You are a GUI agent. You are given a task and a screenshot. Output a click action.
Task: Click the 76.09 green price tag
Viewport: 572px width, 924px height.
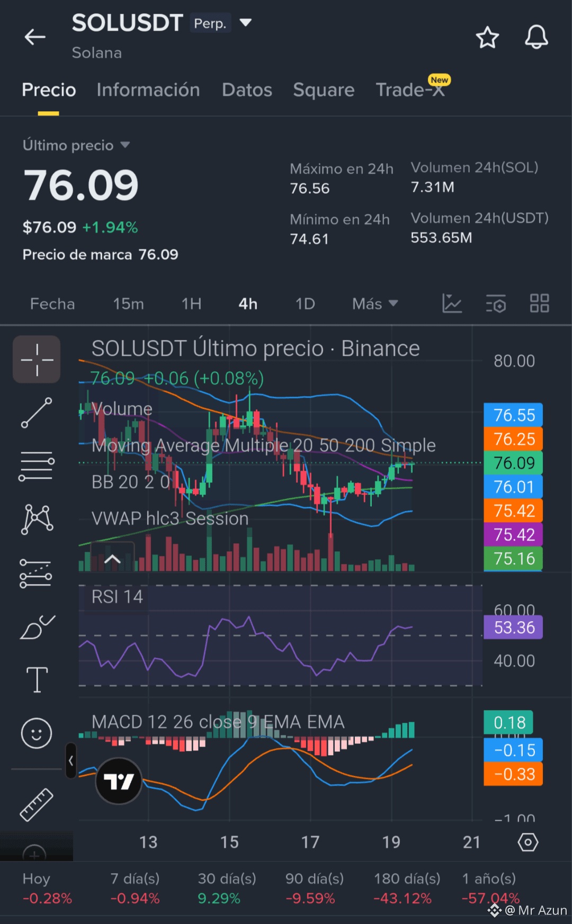513,463
